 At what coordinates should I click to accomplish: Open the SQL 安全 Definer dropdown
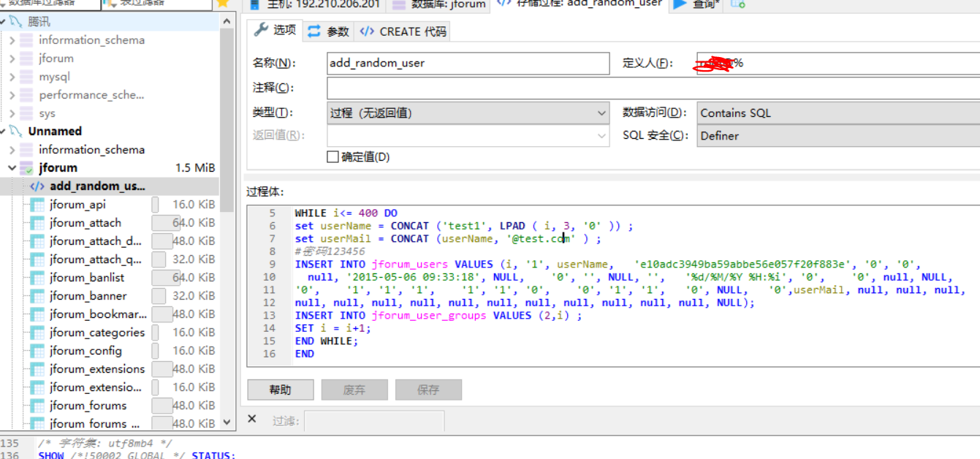pyautogui.click(x=838, y=135)
